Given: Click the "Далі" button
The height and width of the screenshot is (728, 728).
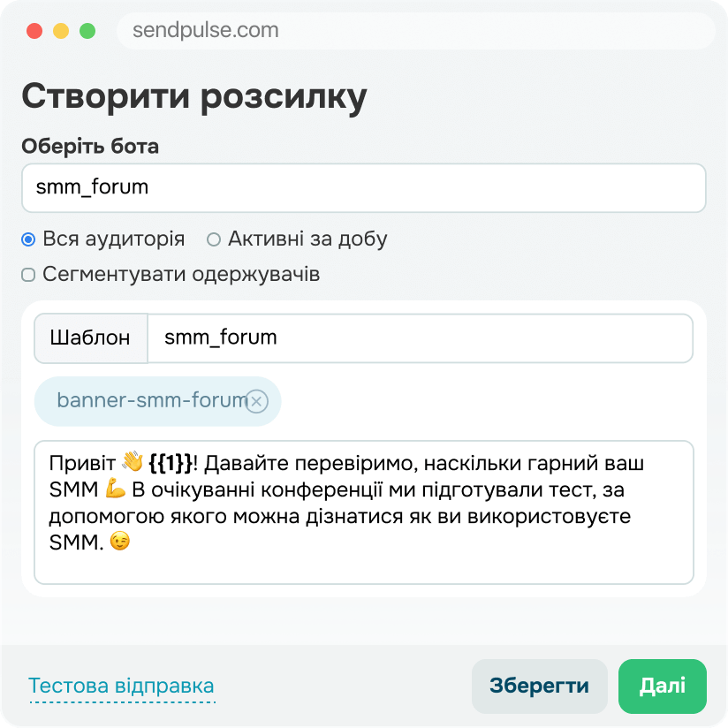Looking at the screenshot, I should (662, 686).
